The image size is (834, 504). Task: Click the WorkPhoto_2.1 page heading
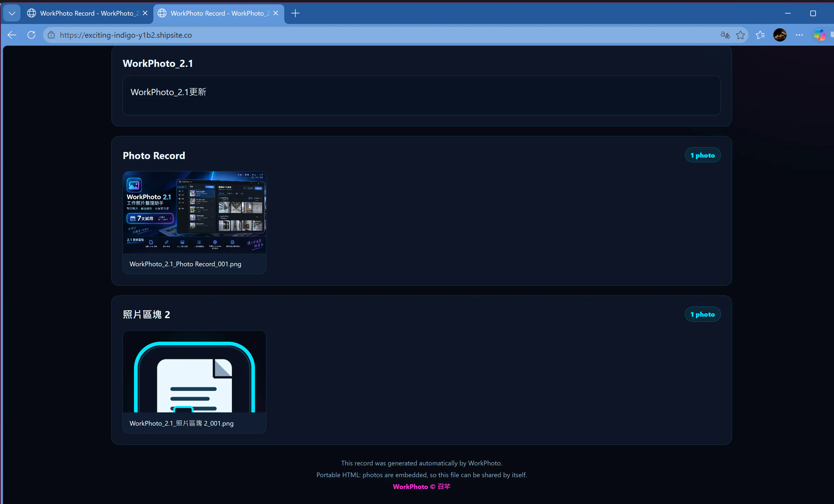tap(158, 63)
